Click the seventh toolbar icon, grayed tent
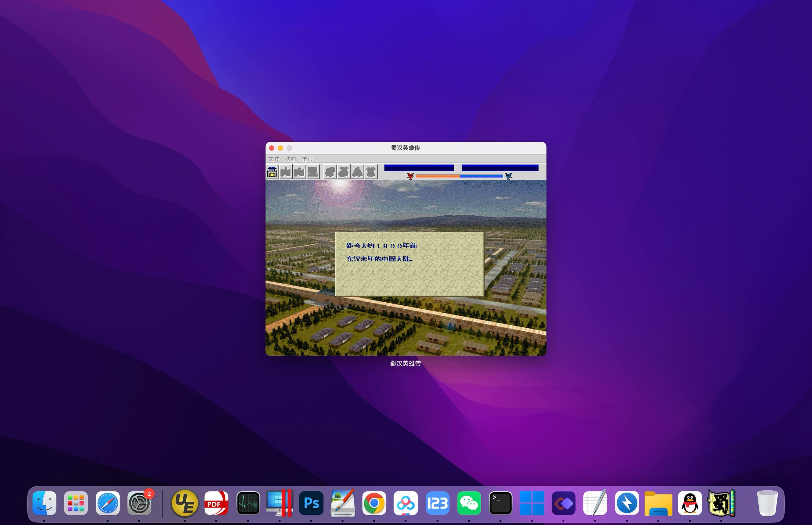812x525 pixels. pyautogui.click(x=357, y=172)
